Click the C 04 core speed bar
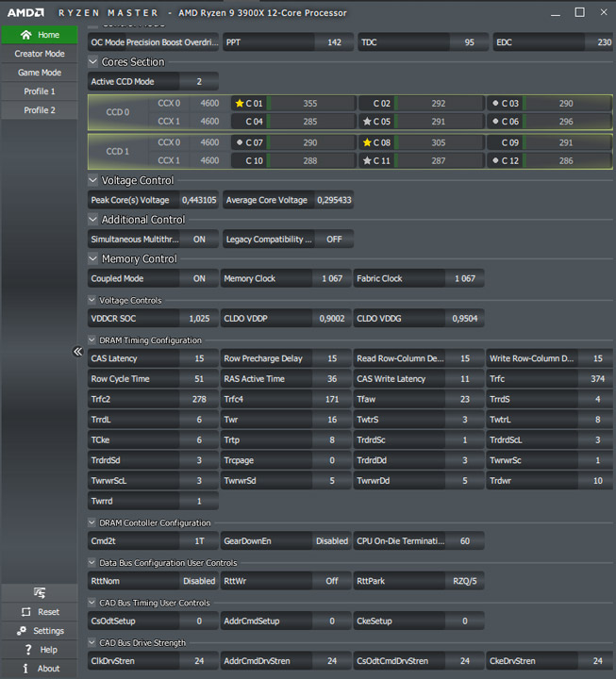 (x=311, y=122)
